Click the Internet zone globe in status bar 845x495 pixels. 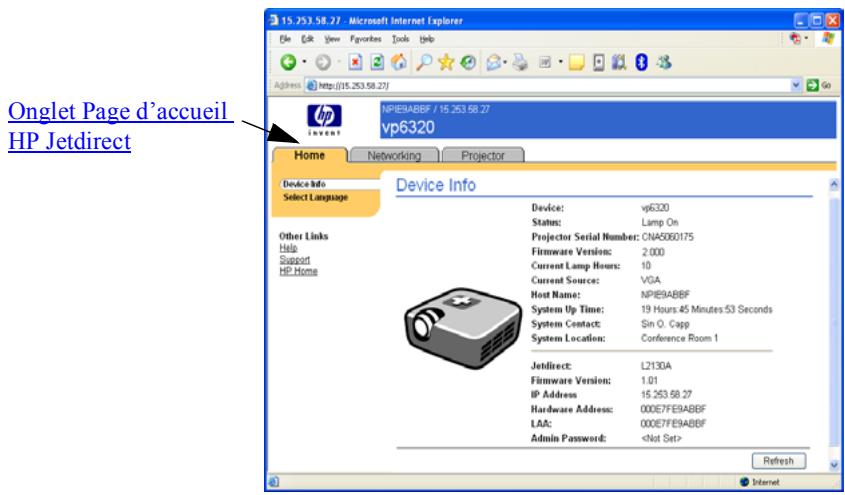[x=745, y=482]
